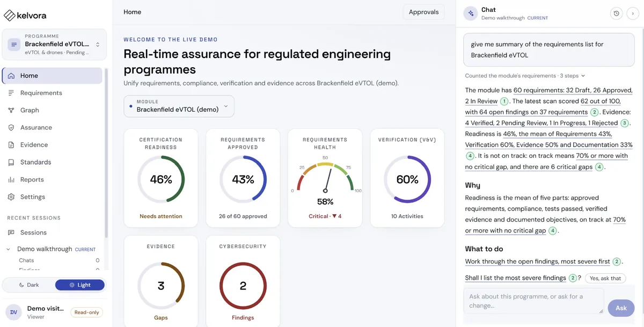
Task: Click the Graph nodes icon
Action: pos(11,110)
